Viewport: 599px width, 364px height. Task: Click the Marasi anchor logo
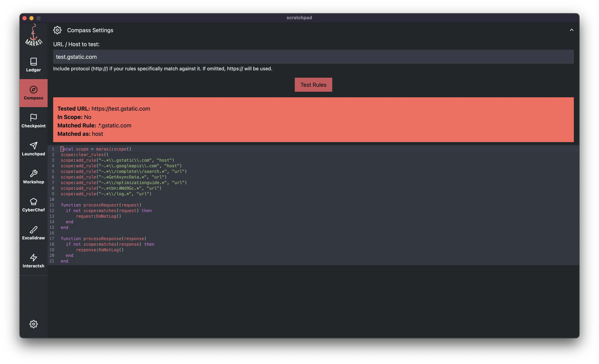pyautogui.click(x=33, y=35)
